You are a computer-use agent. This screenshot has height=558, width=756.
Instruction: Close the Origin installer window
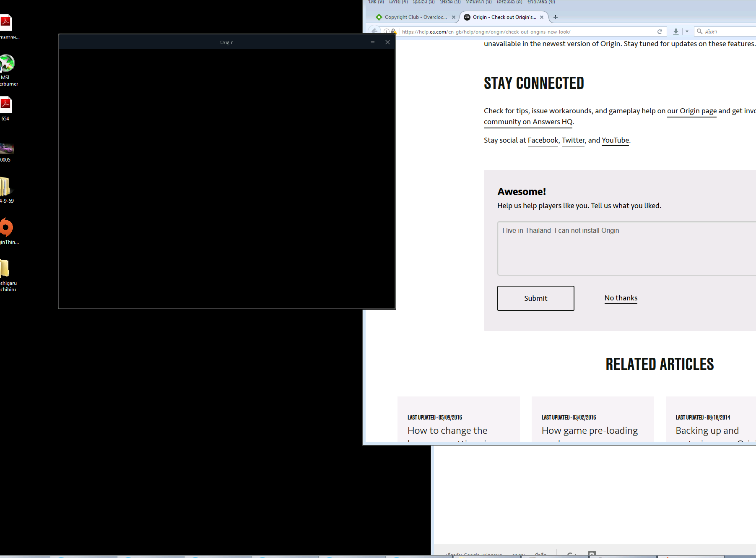(387, 42)
